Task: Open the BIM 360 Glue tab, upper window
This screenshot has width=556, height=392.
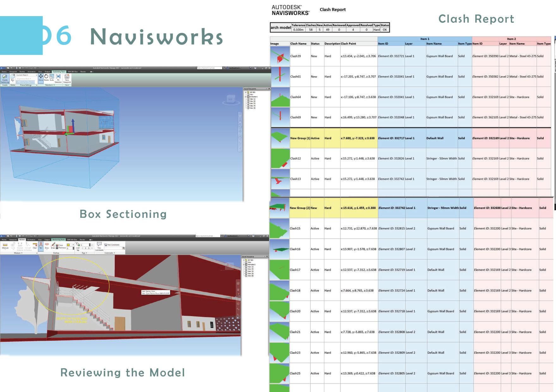Action: [72, 72]
